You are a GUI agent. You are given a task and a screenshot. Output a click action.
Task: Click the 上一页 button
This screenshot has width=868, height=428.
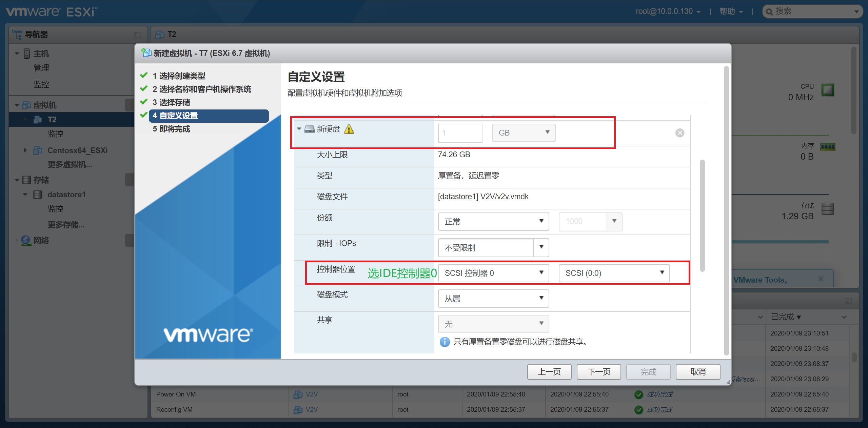click(549, 372)
